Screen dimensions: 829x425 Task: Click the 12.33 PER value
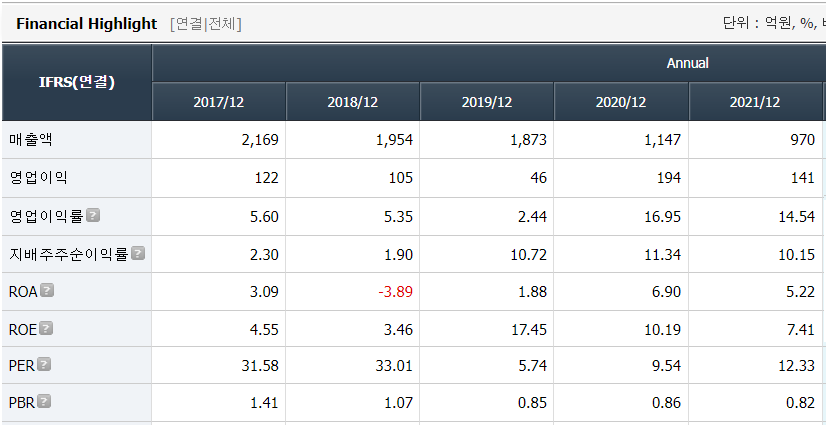797,366
